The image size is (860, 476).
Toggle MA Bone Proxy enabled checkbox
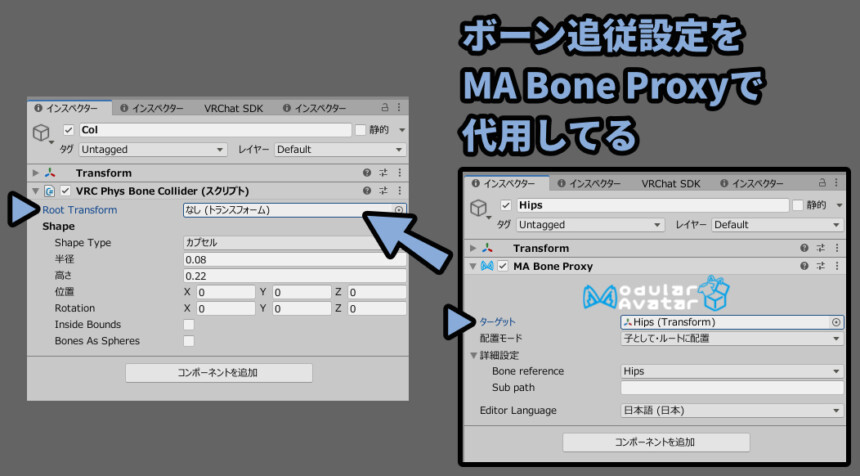coord(502,266)
